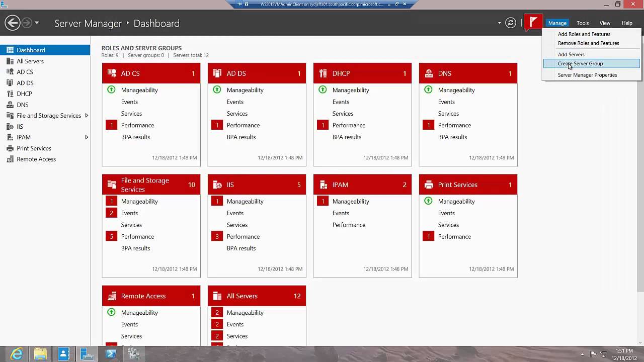
Task: Select Create Server Group entry
Action: (x=592, y=64)
